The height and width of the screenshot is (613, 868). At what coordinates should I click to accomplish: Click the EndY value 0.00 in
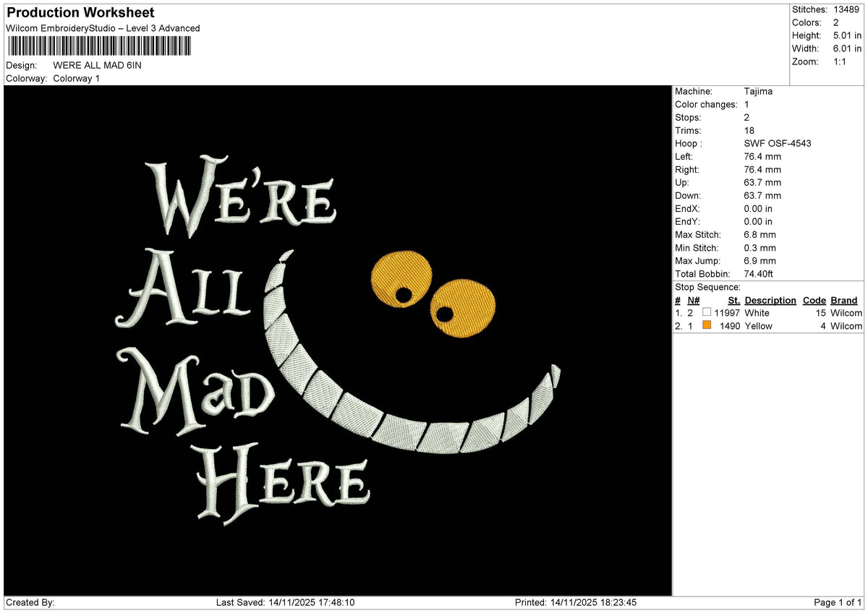click(x=758, y=221)
